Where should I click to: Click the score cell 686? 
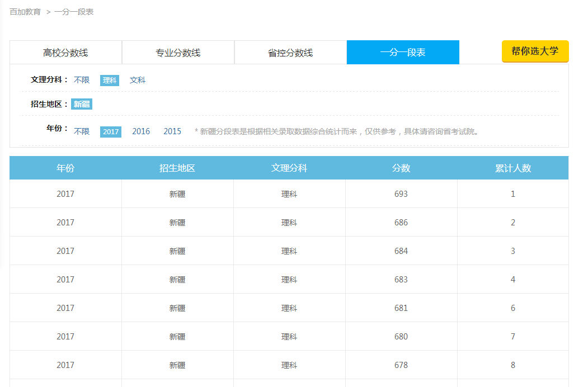point(401,223)
